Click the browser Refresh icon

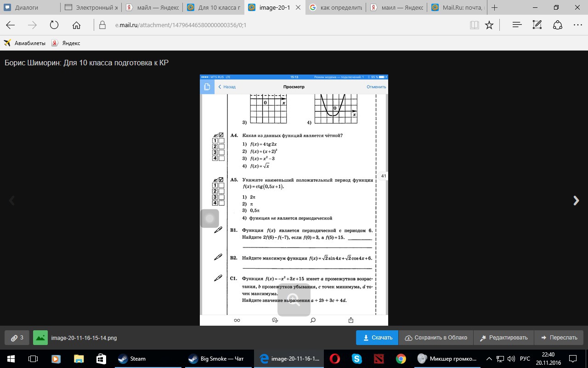[x=54, y=25]
